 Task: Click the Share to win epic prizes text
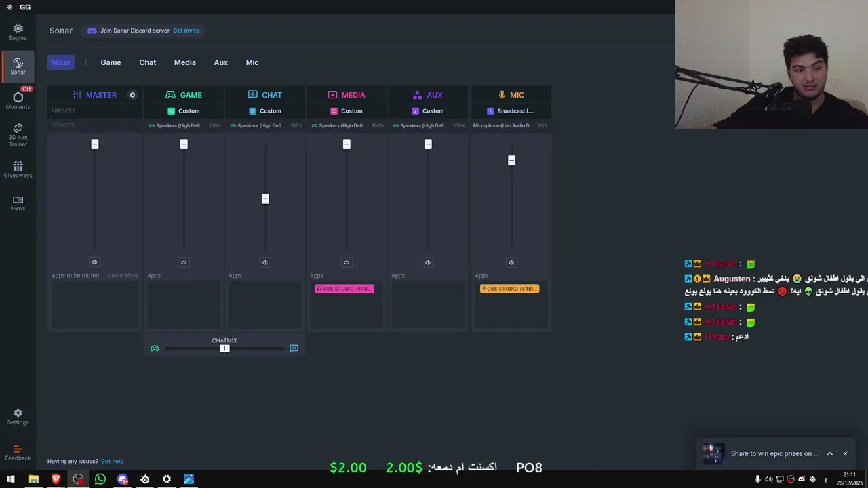click(774, 453)
